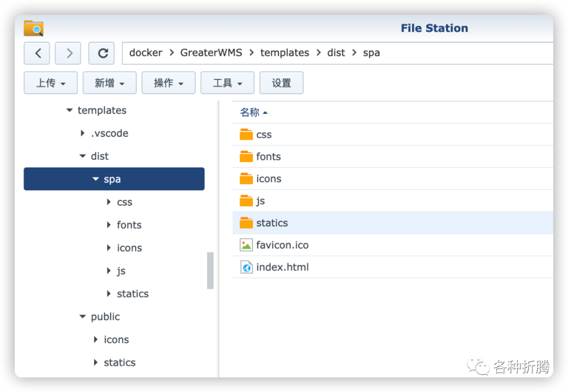Viewport: 568px width, 392px height.
Task: Click the index.html web file icon
Action: (x=246, y=267)
